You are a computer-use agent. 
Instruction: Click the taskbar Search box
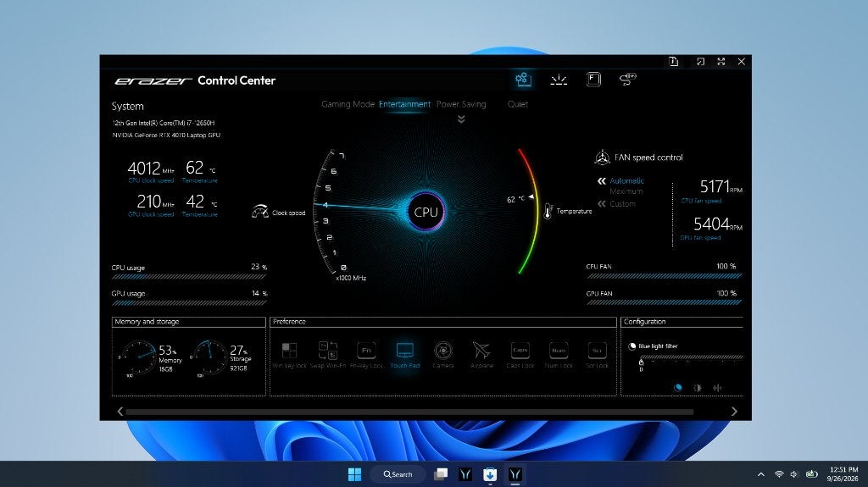pyautogui.click(x=398, y=474)
